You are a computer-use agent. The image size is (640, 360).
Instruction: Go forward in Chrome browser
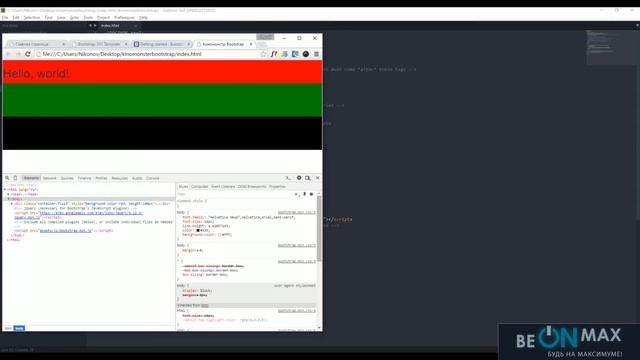pyautogui.click(x=18, y=54)
